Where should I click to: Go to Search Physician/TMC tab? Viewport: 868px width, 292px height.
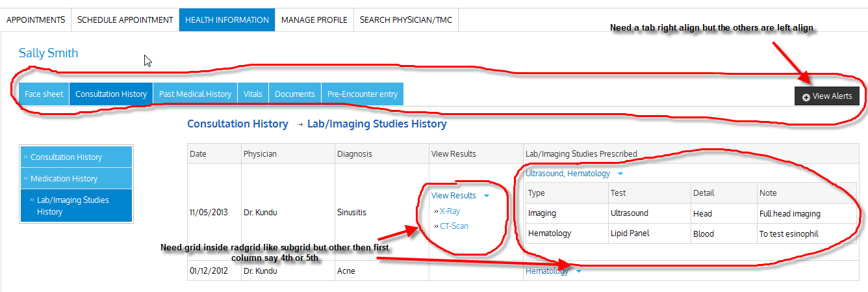(405, 20)
